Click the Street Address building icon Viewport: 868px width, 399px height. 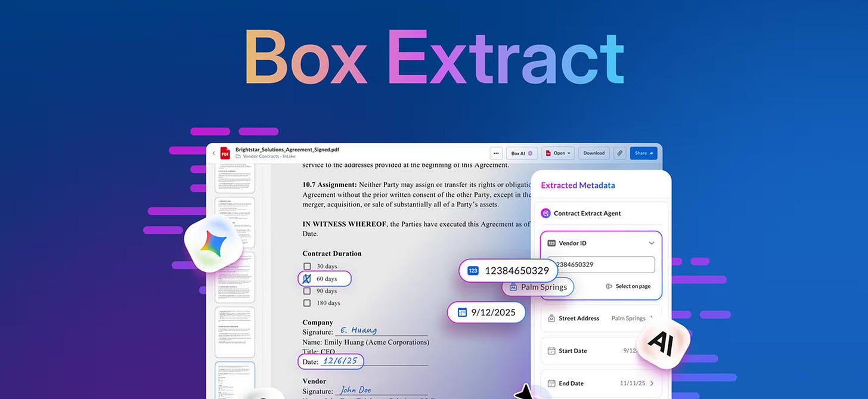point(551,318)
